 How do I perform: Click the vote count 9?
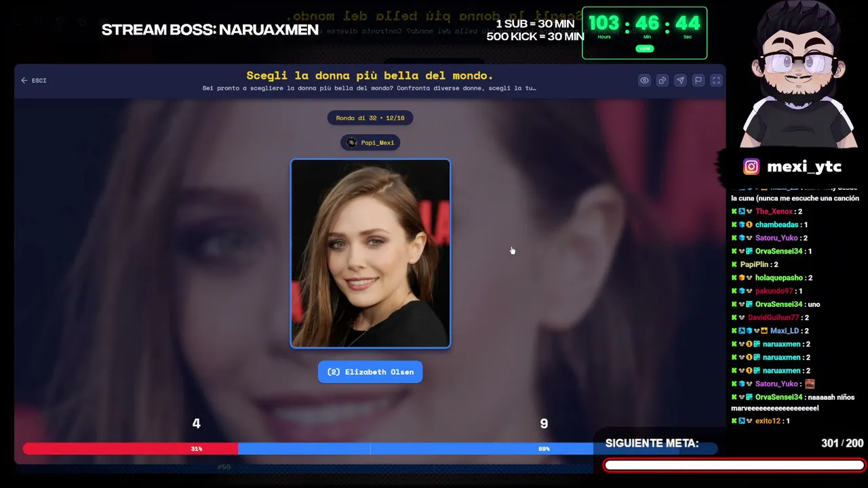pyautogui.click(x=544, y=424)
